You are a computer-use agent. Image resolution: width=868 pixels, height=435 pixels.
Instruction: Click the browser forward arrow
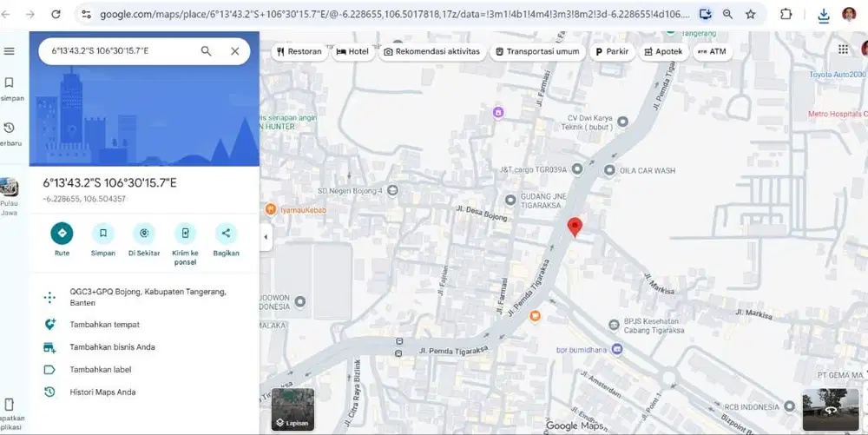30,15
